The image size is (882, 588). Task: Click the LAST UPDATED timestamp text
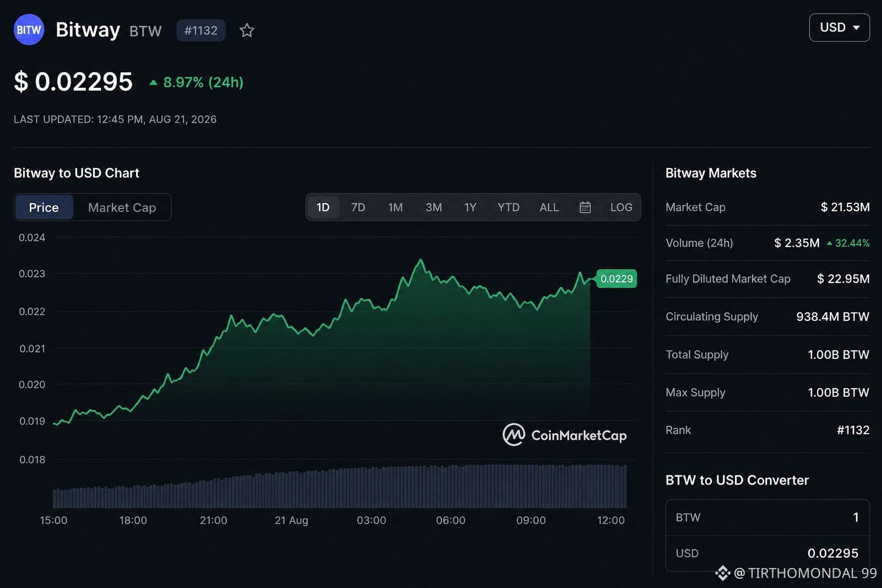[x=115, y=119]
